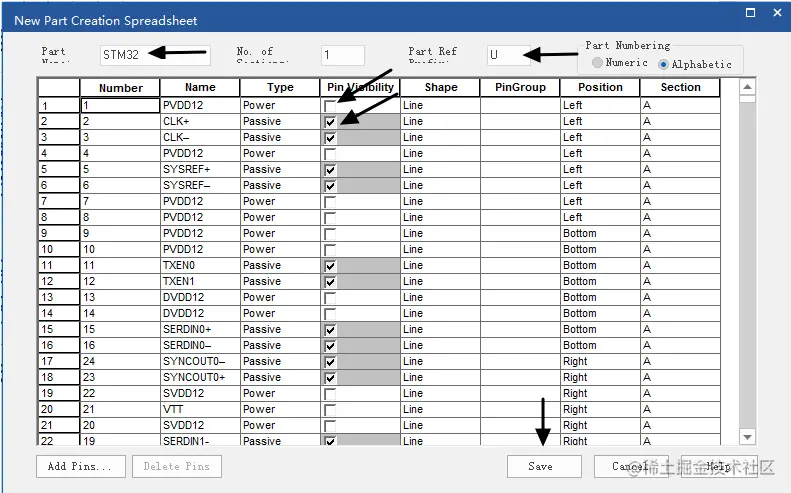Select row header 20 of the spreadsheet
791x493 pixels.
[x=59, y=409]
